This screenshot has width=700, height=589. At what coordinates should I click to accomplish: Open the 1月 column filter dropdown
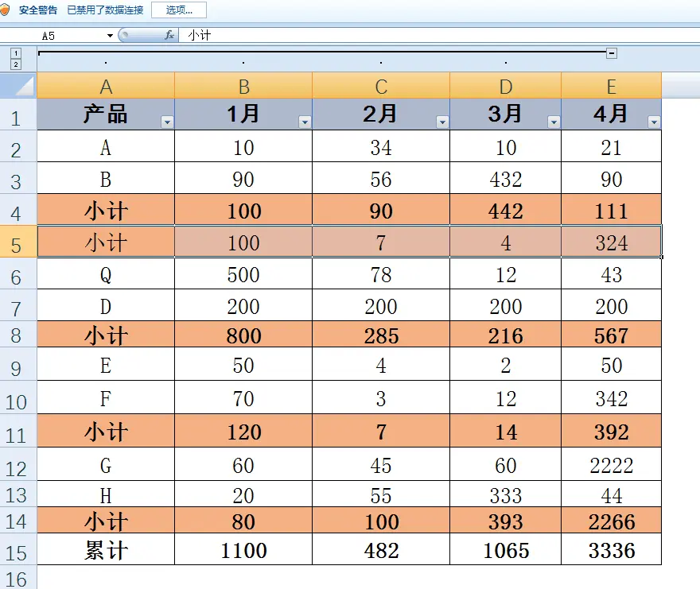[305, 122]
